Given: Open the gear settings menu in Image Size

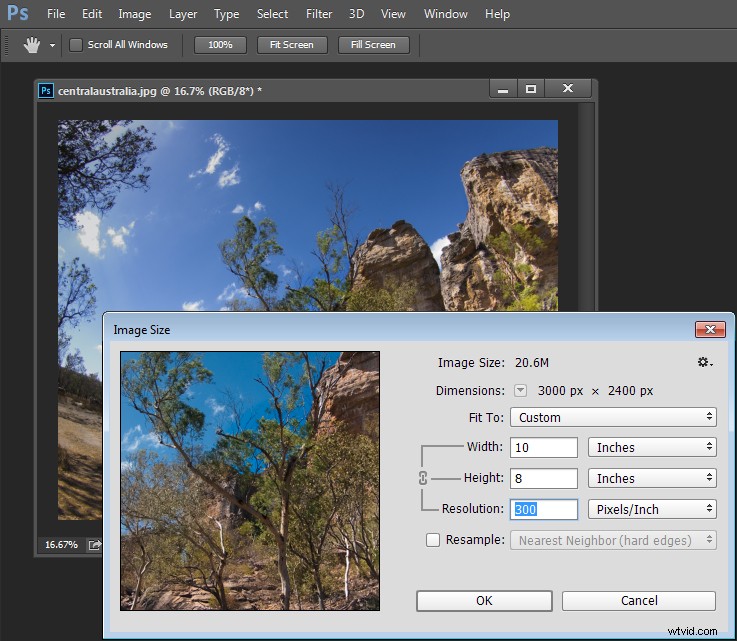Looking at the screenshot, I should (705, 362).
